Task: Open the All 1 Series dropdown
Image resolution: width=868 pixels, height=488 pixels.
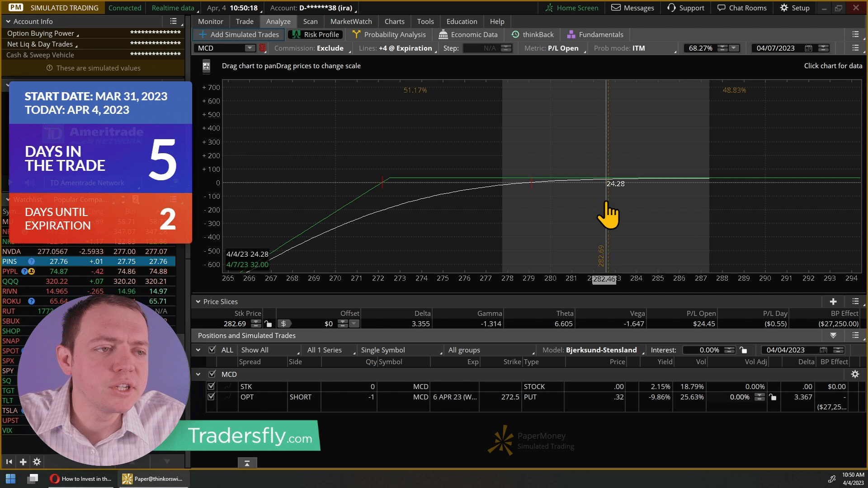Action: coord(331,350)
